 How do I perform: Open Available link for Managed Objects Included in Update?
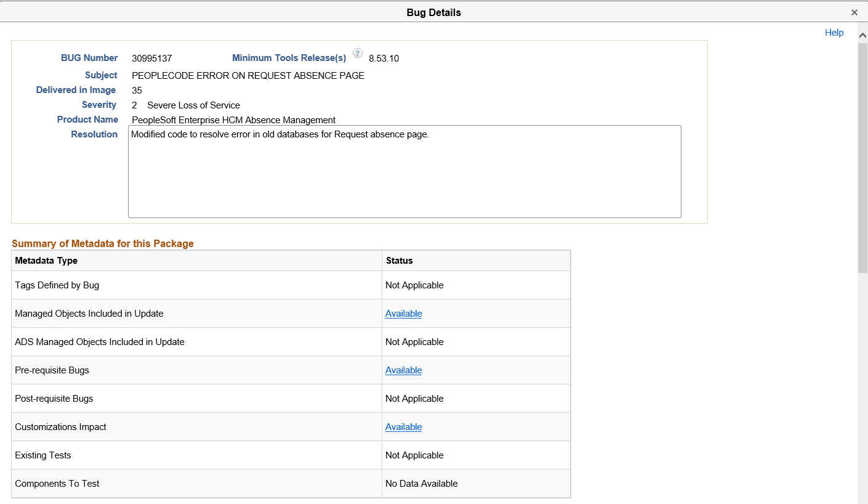pyautogui.click(x=403, y=313)
